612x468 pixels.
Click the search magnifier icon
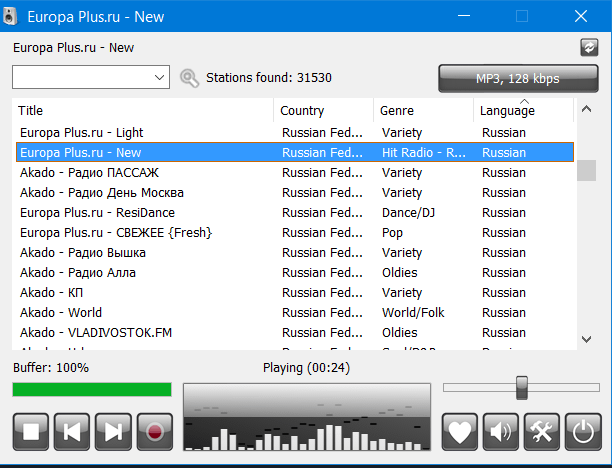189,78
